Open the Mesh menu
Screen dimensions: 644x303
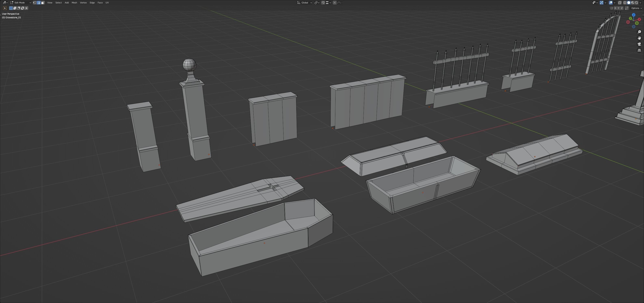74,2
